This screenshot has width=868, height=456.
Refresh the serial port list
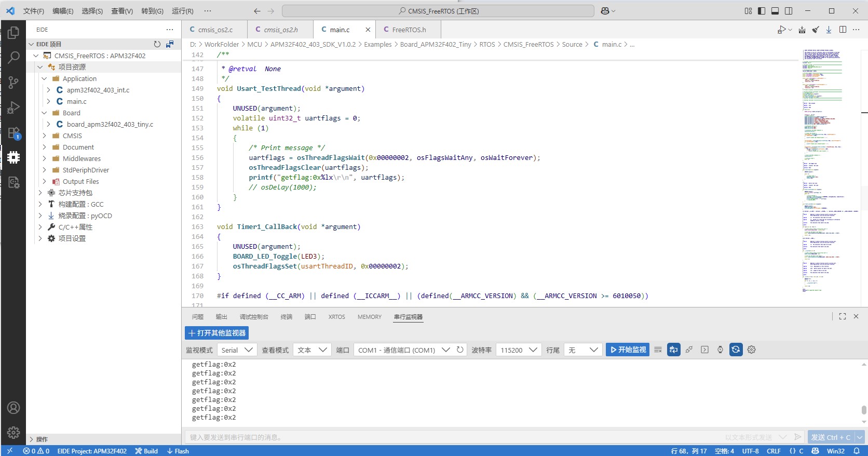(x=460, y=350)
